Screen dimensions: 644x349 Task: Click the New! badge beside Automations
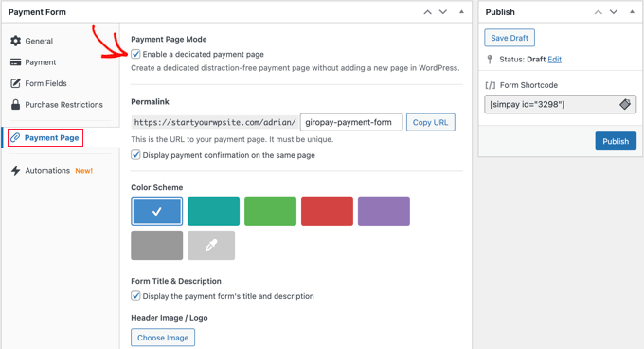coord(83,171)
